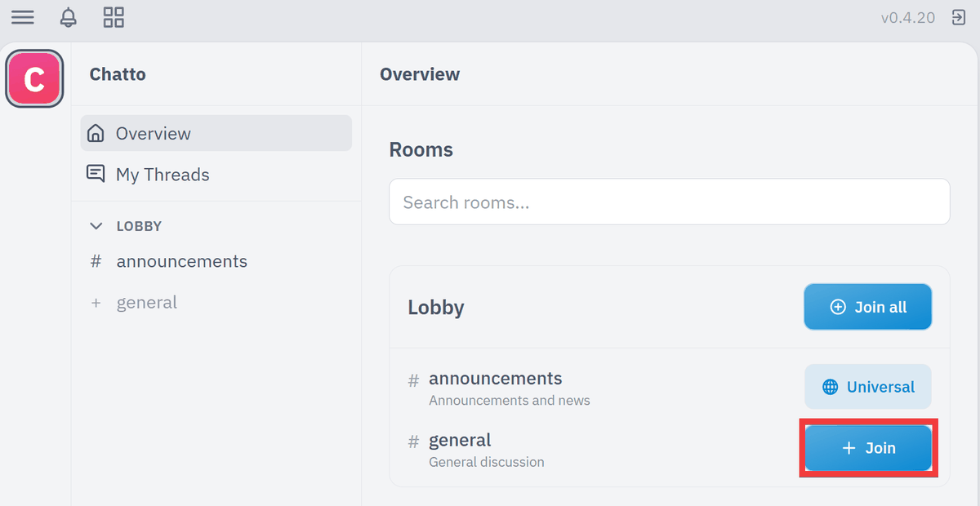
Task: Click the My Threads chat icon
Action: [x=96, y=174]
